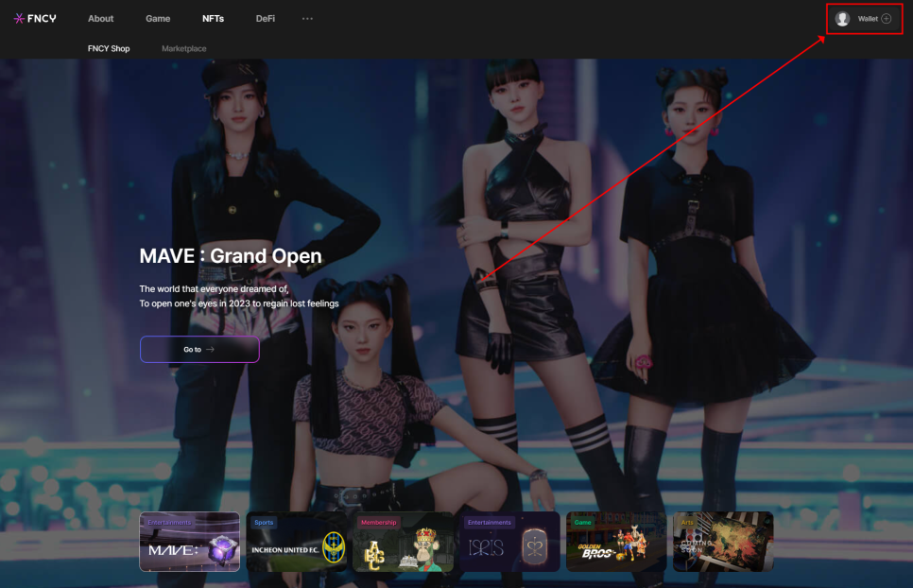
Task: Click "The world that everyone dreamed of" text
Action: (214, 288)
